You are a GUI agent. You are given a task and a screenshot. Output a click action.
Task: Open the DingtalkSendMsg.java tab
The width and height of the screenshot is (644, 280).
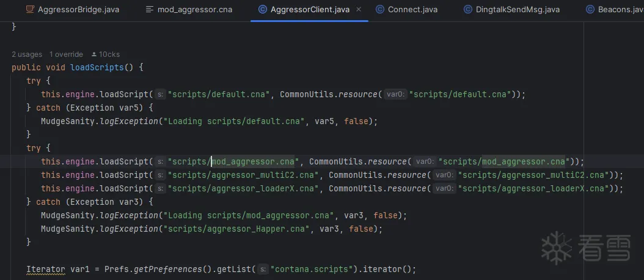pyautogui.click(x=517, y=10)
